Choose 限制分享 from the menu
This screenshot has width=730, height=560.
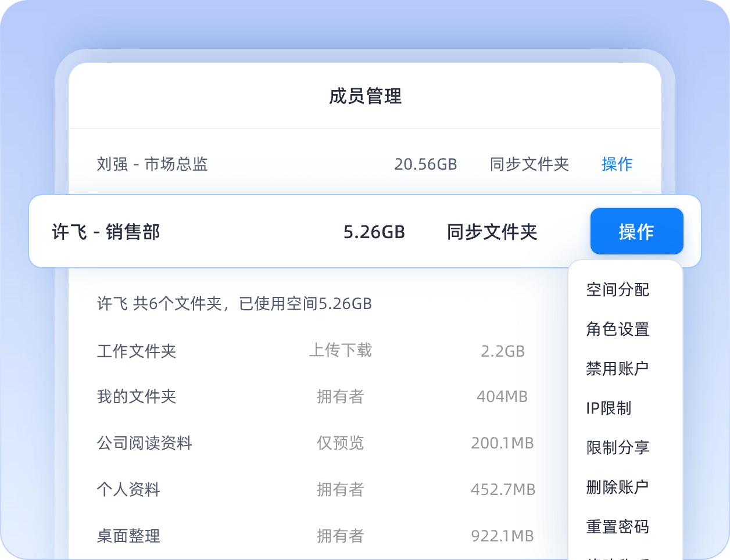pyautogui.click(x=617, y=448)
